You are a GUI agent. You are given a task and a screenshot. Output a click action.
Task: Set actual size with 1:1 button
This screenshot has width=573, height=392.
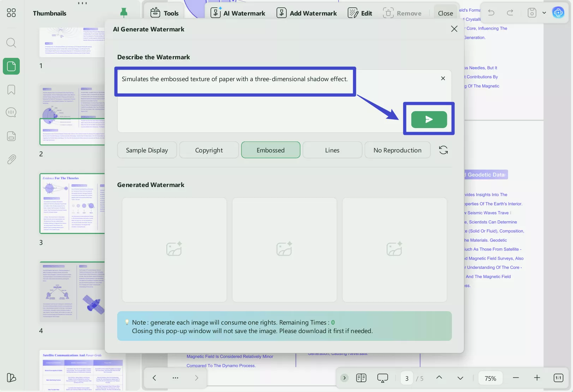[x=558, y=378]
